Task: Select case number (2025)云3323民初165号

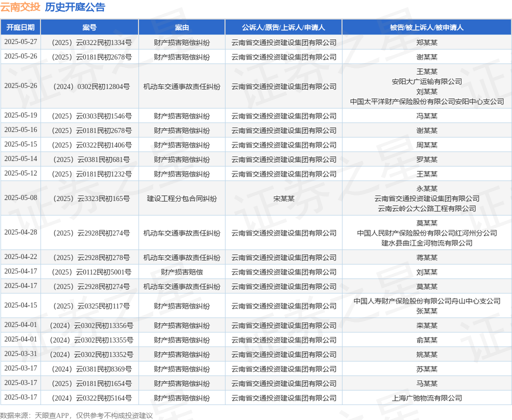Action: pos(92,198)
